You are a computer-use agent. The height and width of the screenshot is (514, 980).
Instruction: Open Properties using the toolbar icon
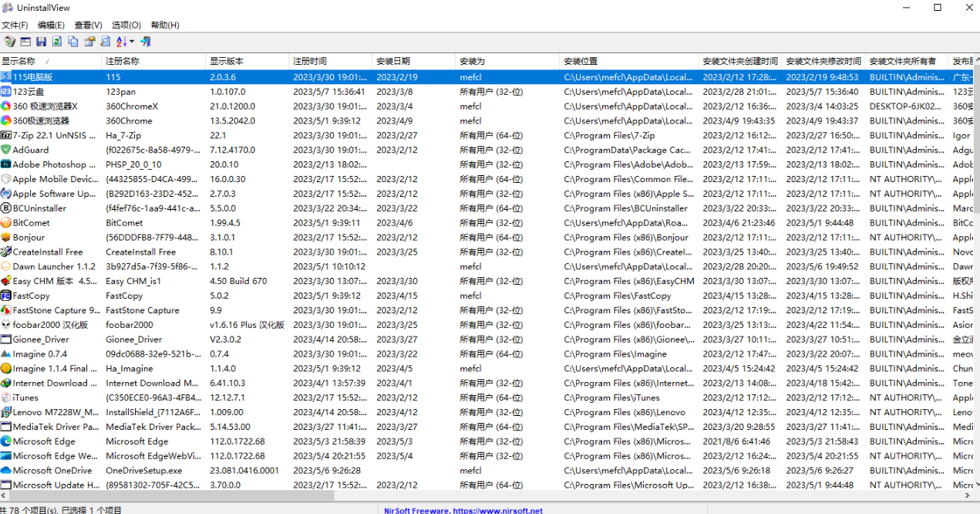click(x=89, y=42)
